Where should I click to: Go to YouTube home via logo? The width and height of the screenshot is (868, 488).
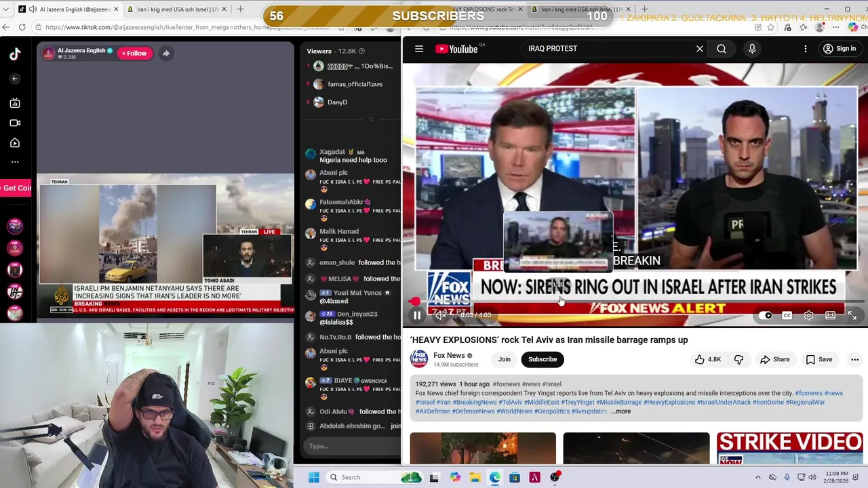456,49
